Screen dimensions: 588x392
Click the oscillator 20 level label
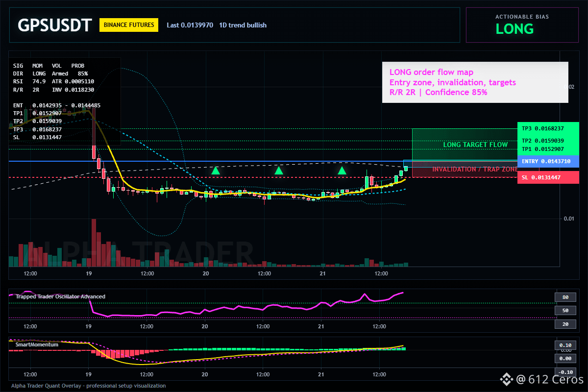point(565,324)
